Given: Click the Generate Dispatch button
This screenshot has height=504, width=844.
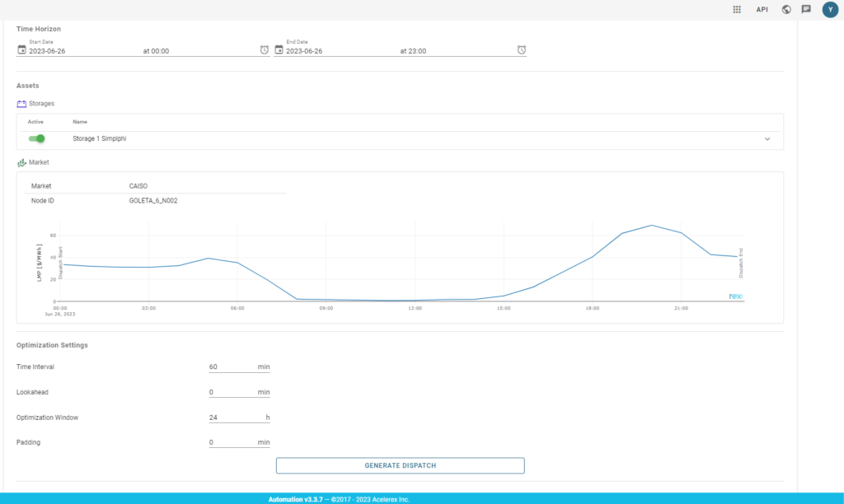Looking at the screenshot, I should point(400,465).
